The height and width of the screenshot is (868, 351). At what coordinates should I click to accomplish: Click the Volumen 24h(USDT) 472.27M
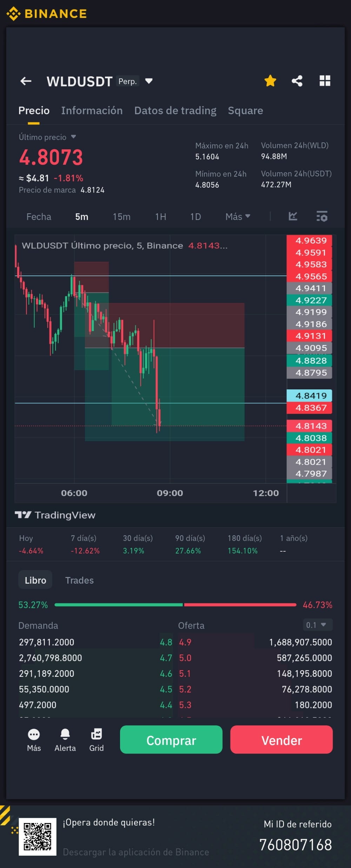[276, 184]
